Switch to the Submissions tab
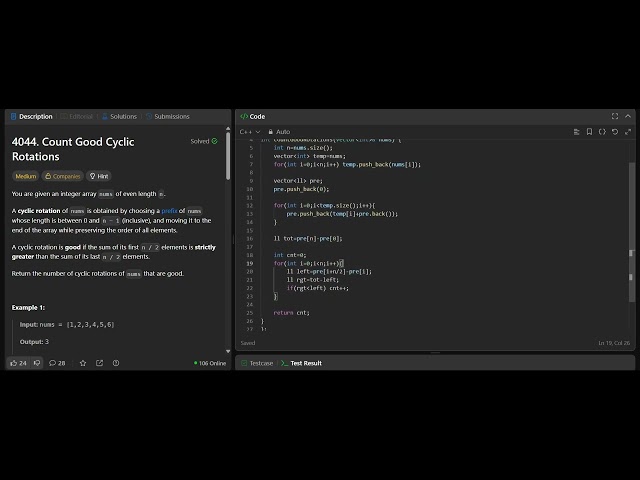640x480 pixels. point(167,117)
